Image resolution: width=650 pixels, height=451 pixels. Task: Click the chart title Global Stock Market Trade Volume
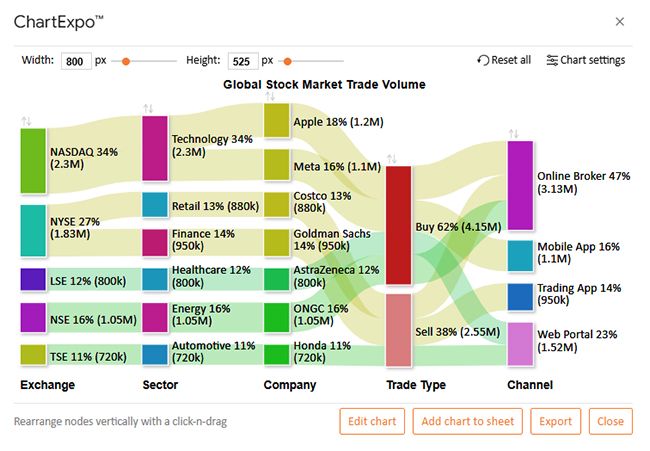(324, 85)
